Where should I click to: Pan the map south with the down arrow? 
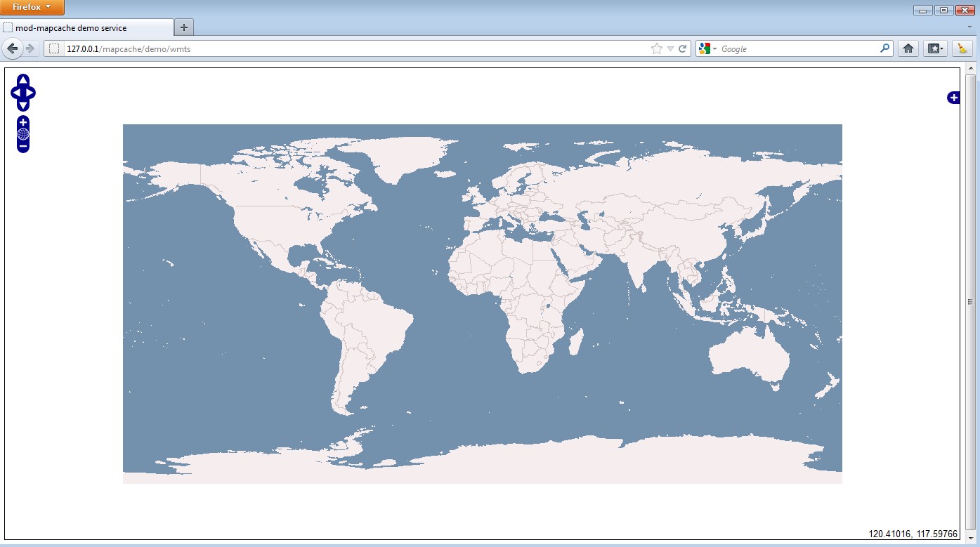coord(23,105)
